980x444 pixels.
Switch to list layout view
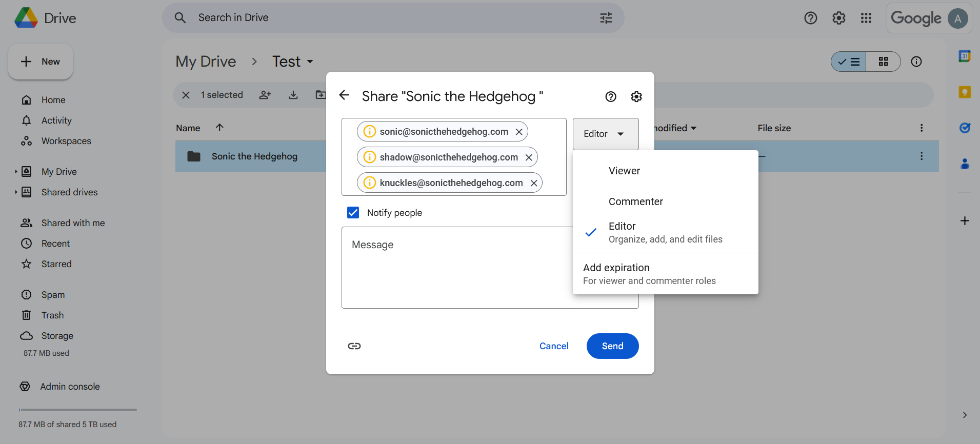(849, 62)
